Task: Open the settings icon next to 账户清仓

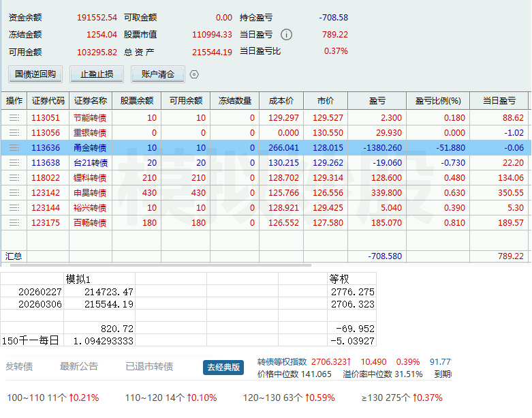Action: pyautogui.click(x=194, y=74)
